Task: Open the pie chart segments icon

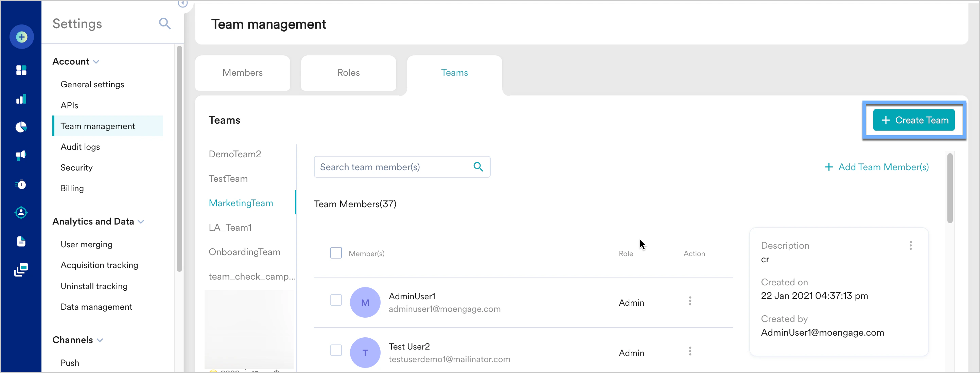Action: coord(21,127)
